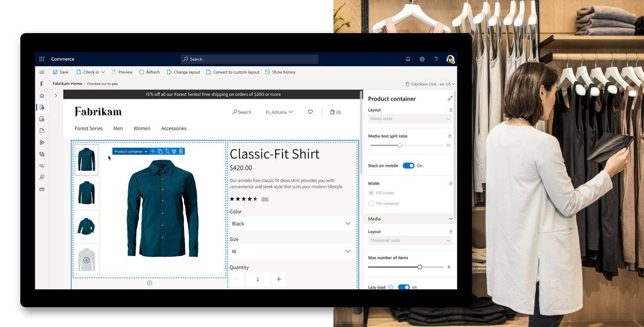The width and height of the screenshot is (644, 327).
Task: Select the folded shirt third thumbnail
Action: click(x=86, y=226)
